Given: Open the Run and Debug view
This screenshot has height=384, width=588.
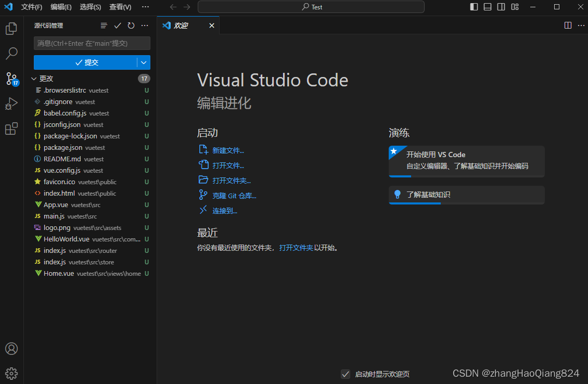Looking at the screenshot, I should click(11, 104).
